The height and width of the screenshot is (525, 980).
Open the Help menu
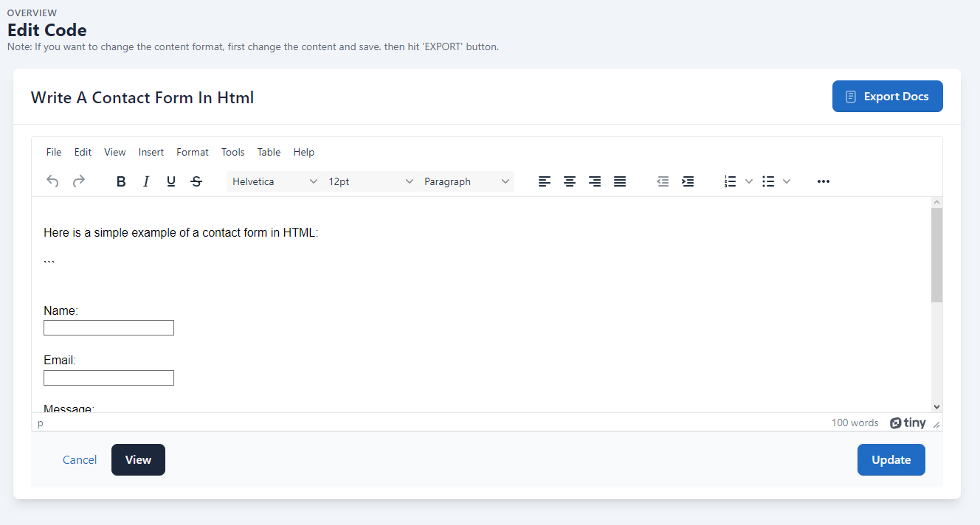coord(304,152)
